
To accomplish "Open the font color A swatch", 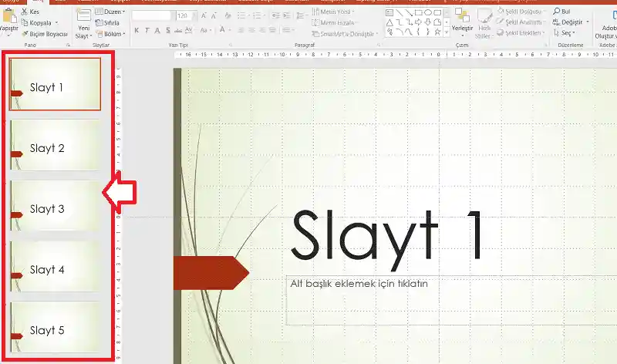I will point(224,30).
